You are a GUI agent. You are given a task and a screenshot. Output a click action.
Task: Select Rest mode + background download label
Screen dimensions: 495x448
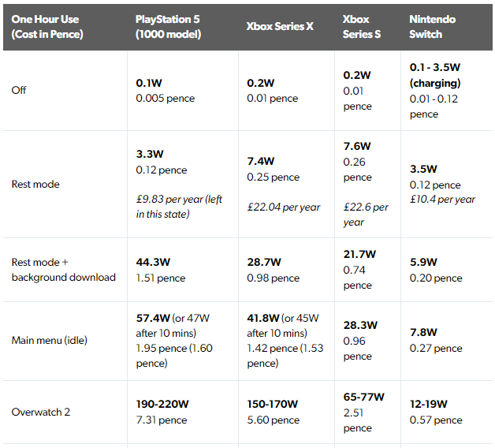(64, 270)
